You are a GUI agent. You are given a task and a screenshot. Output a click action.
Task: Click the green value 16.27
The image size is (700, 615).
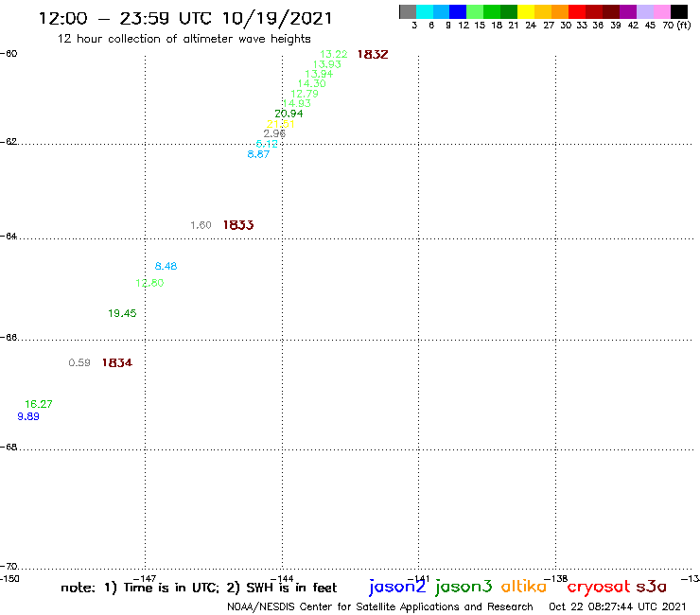coord(39,404)
